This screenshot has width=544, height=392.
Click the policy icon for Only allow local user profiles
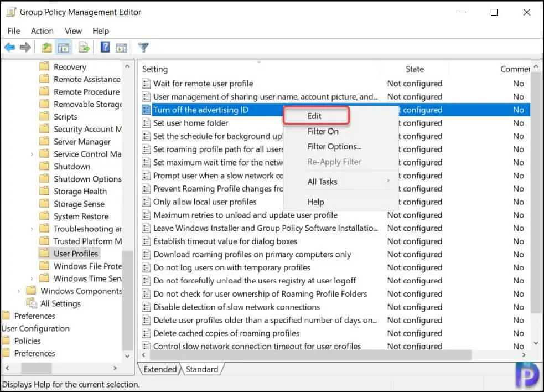(x=146, y=202)
